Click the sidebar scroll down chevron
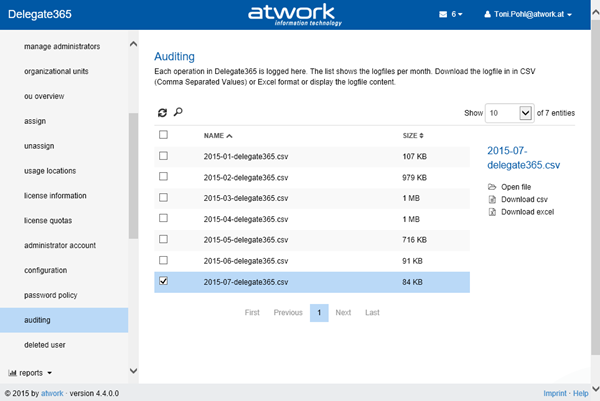Image resolution: width=600 pixels, height=401 pixels. pos(133,371)
